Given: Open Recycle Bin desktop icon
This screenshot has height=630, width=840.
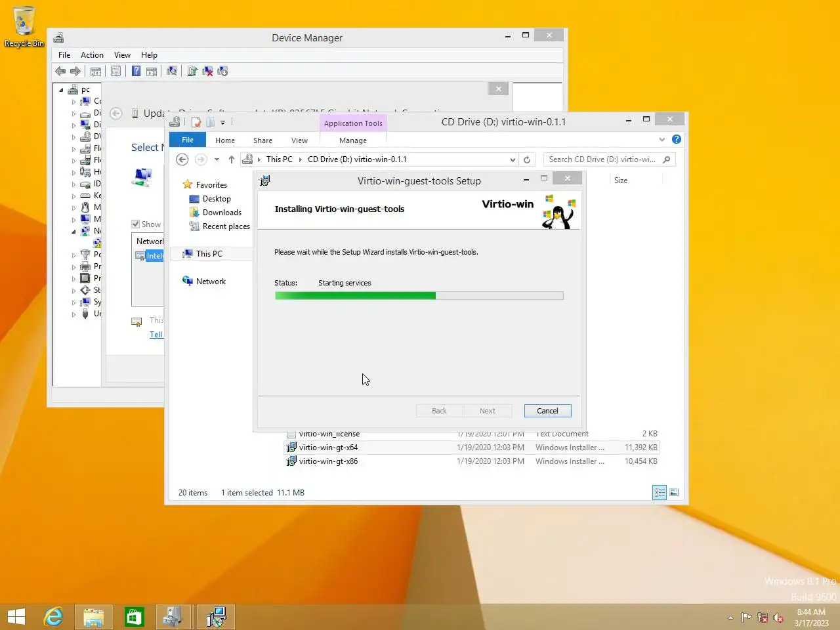Looking at the screenshot, I should point(24,27).
